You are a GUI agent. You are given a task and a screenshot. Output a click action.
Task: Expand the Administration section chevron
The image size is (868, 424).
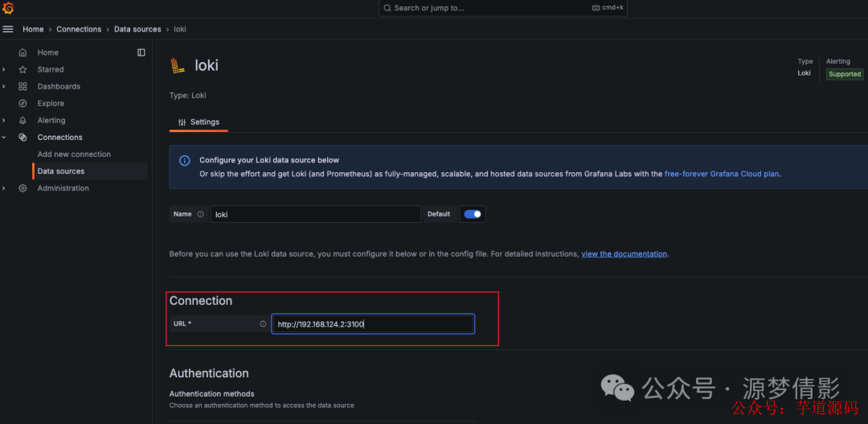(x=4, y=188)
